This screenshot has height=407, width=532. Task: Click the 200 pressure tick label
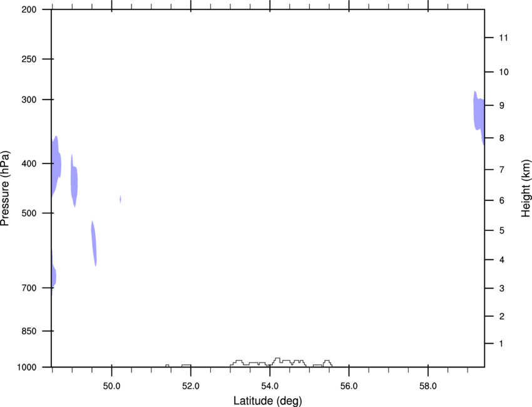[x=29, y=9]
